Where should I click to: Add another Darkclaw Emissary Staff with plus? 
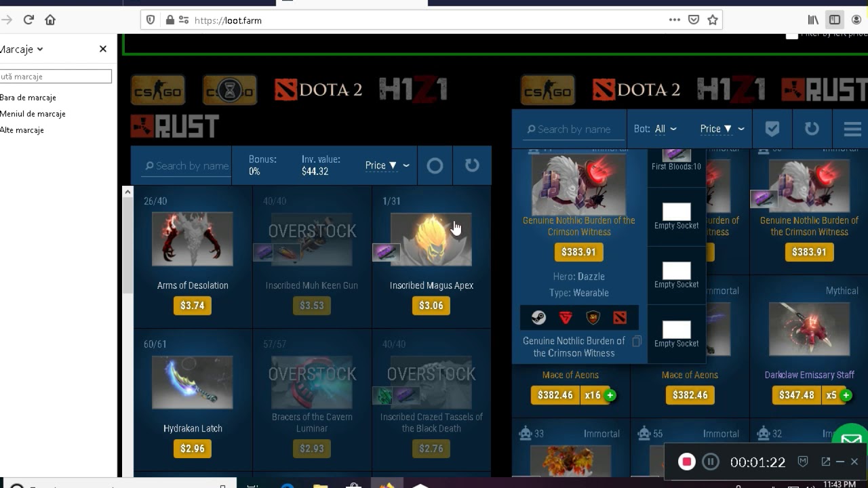846,395
